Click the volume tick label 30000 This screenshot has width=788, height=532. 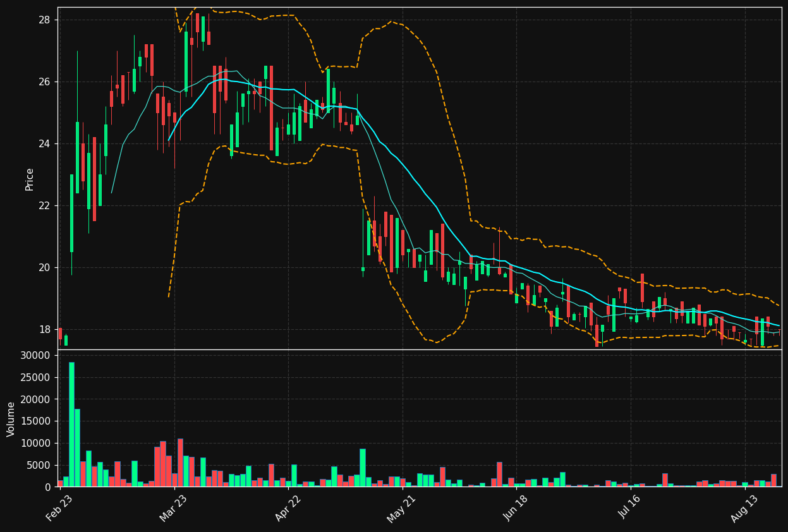36,356
